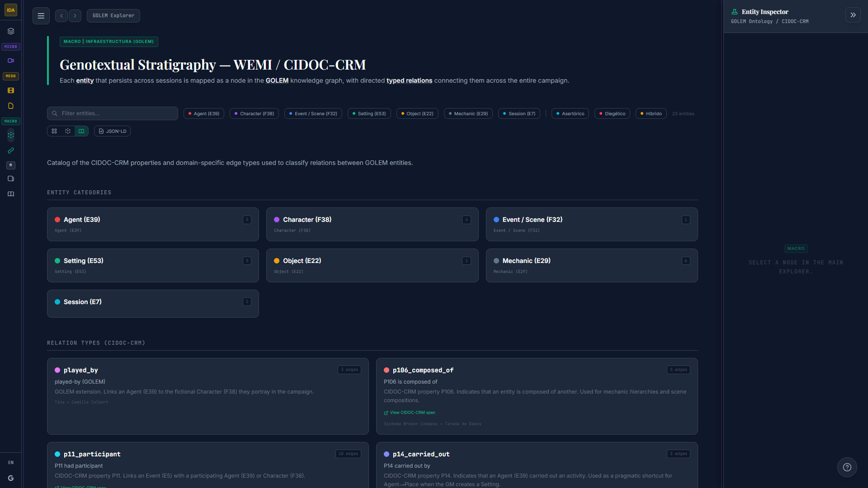Image resolution: width=868 pixels, height=488 pixels.
Task: Export using the JSON-LD button
Action: [x=112, y=131]
